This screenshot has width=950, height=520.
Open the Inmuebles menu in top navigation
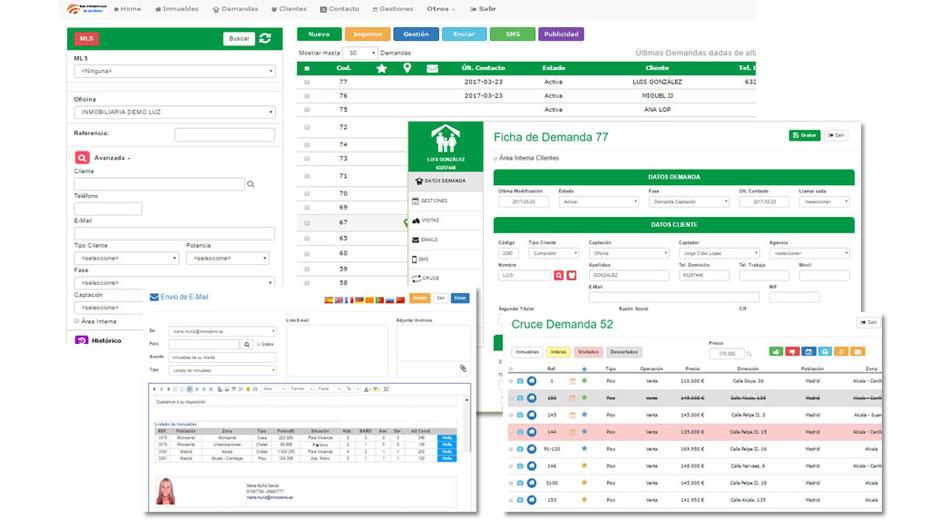tap(177, 9)
